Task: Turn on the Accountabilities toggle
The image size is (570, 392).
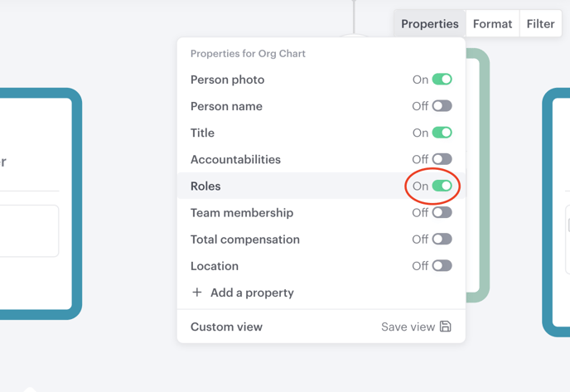Action: (442, 159)
